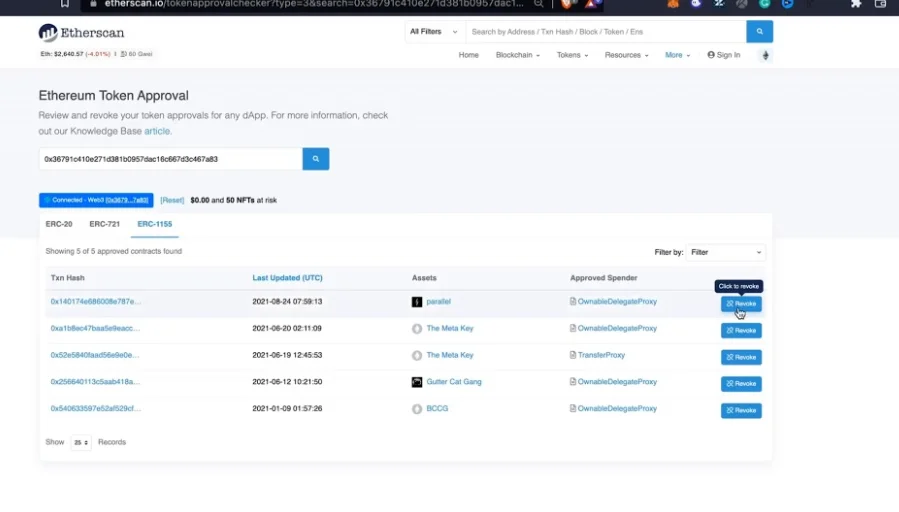This screenshot has width=899, height=512.
Task: Revoke The Meta Key TransferProxy approval
Action: (741, 357)
